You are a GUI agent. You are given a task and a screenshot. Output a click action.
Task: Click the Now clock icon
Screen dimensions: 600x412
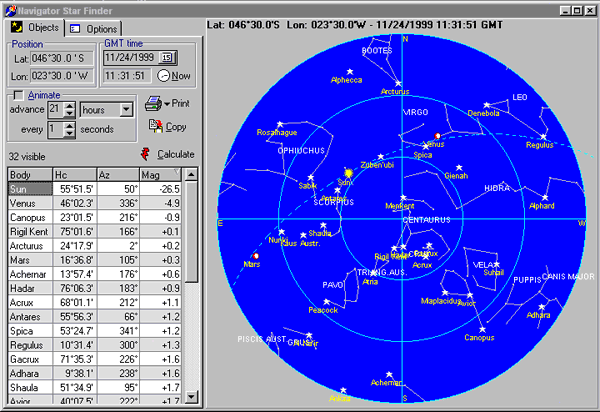164,75
